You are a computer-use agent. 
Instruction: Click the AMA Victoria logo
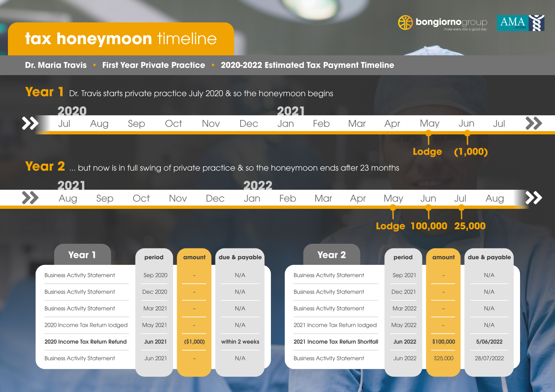tap(520, 23)
